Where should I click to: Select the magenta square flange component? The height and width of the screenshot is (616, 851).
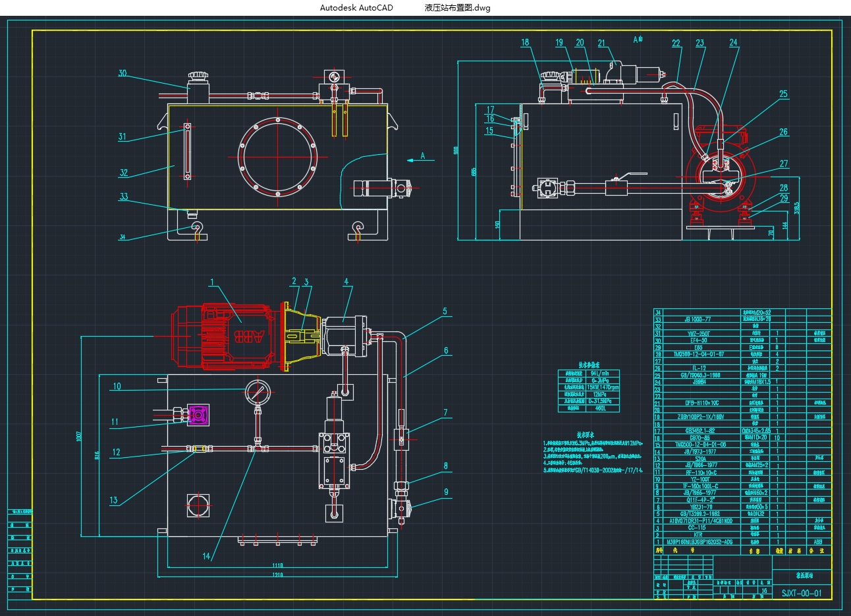pos(198,415)
